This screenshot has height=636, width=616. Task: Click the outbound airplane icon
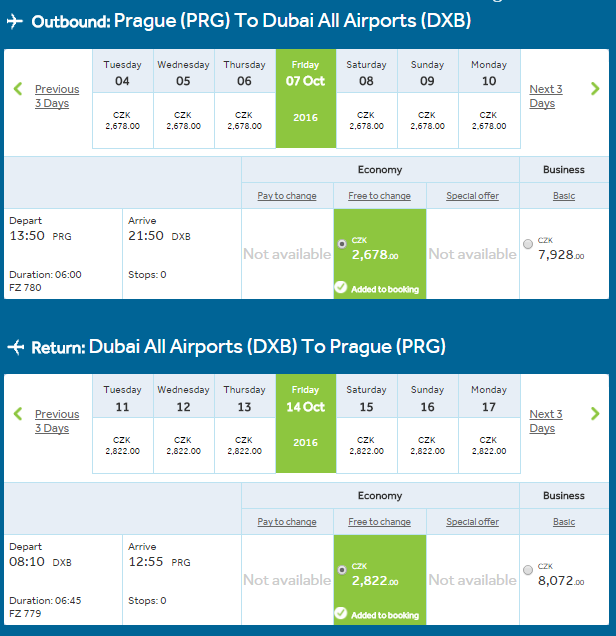[x=15, y=21]
